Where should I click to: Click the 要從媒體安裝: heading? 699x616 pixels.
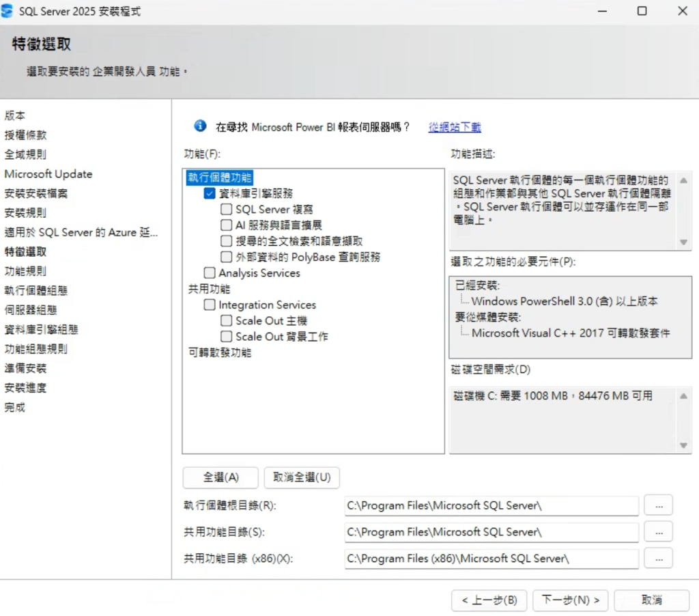tap(487, 317)
